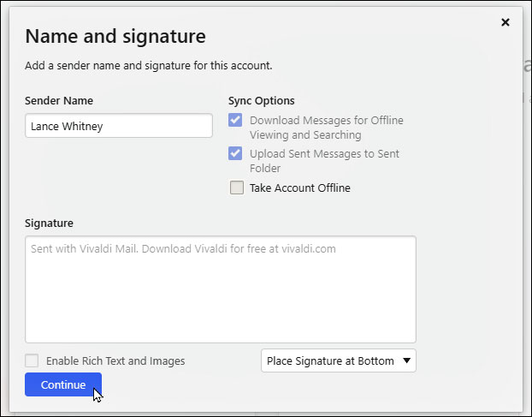Click the Signature section label
The image size is (532, 417).
(49, 223)
